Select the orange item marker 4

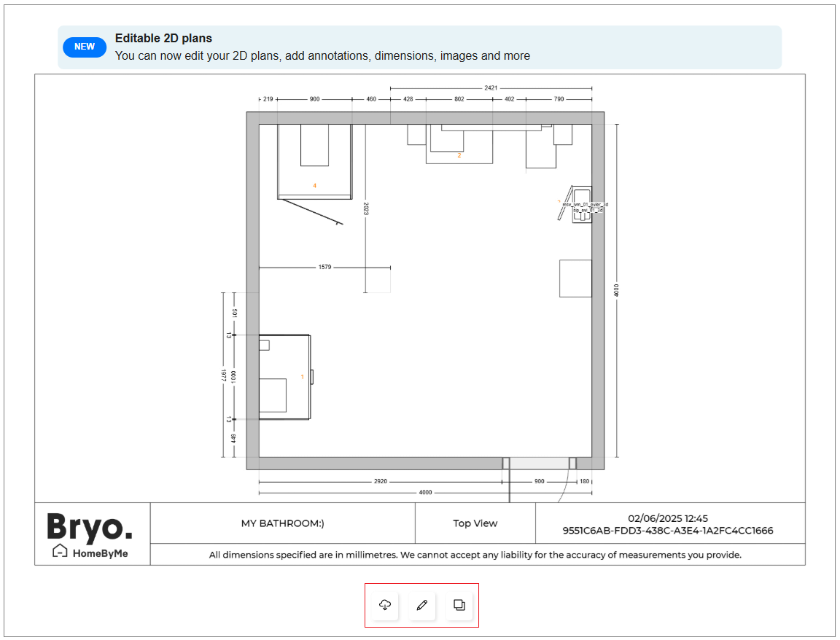point(315,186)
